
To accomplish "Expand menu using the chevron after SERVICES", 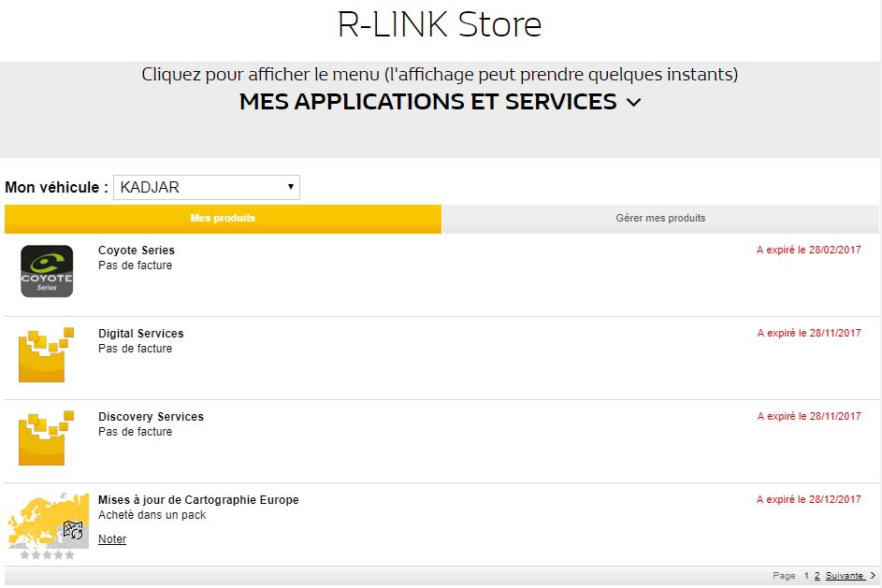I will click(x=633, y=103).
